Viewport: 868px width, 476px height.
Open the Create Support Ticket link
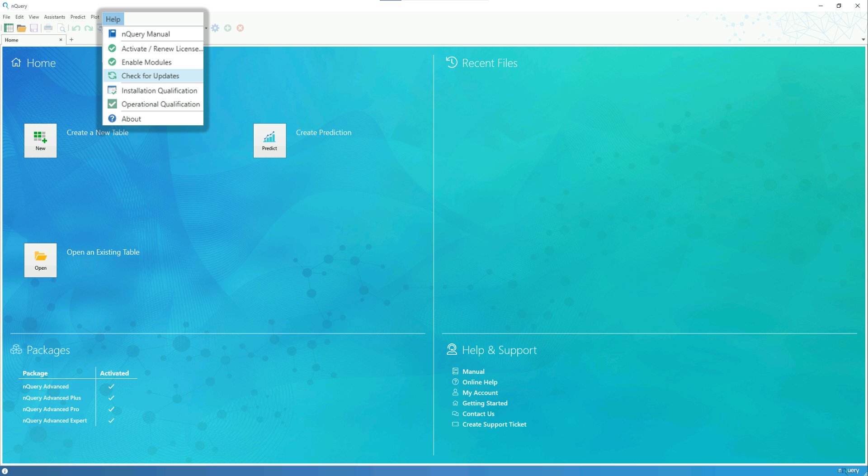click(x=494, y=424)
